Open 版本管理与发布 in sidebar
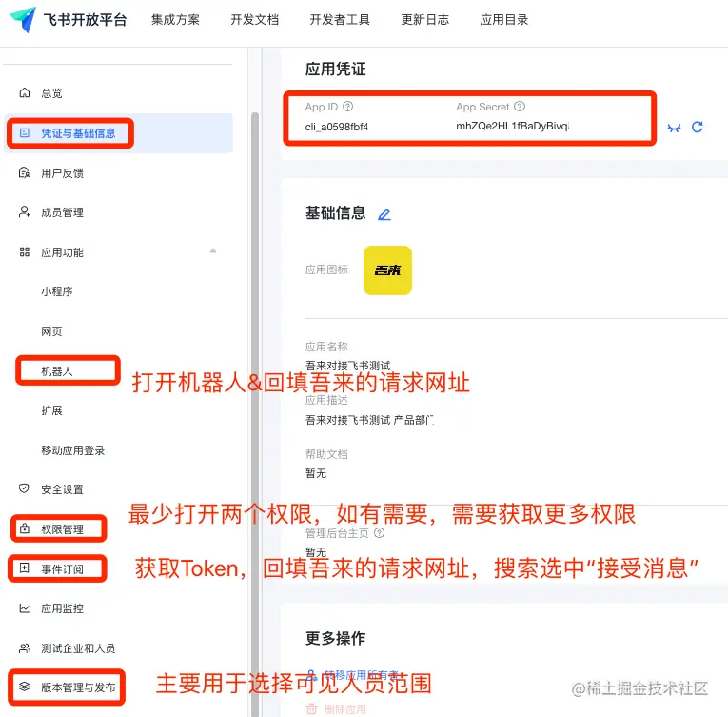728x717 pixels. coord(78,687)
